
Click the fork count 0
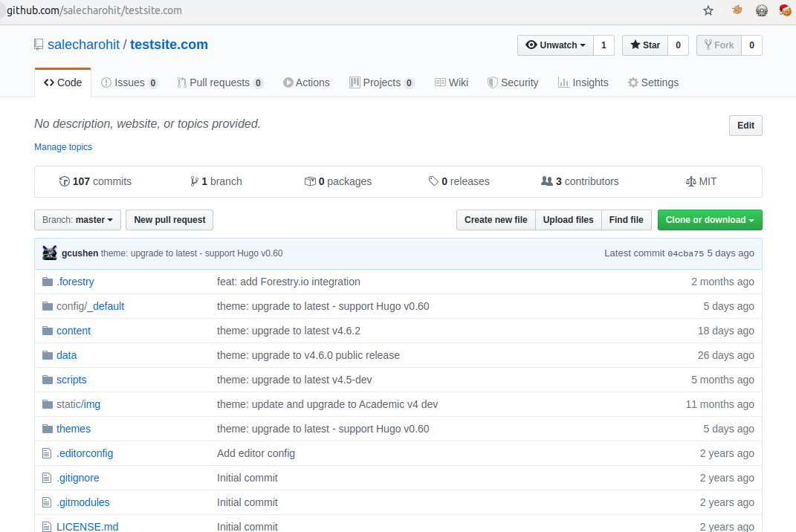pyautogui.click(x=752, y=45)
